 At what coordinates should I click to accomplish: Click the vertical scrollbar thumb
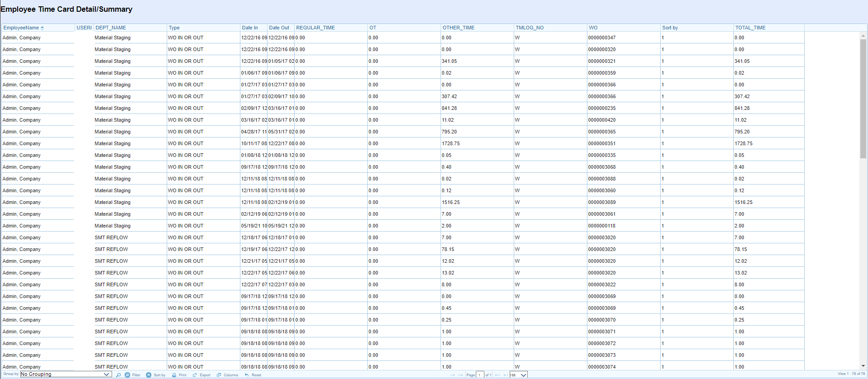(x=863, y=99)
